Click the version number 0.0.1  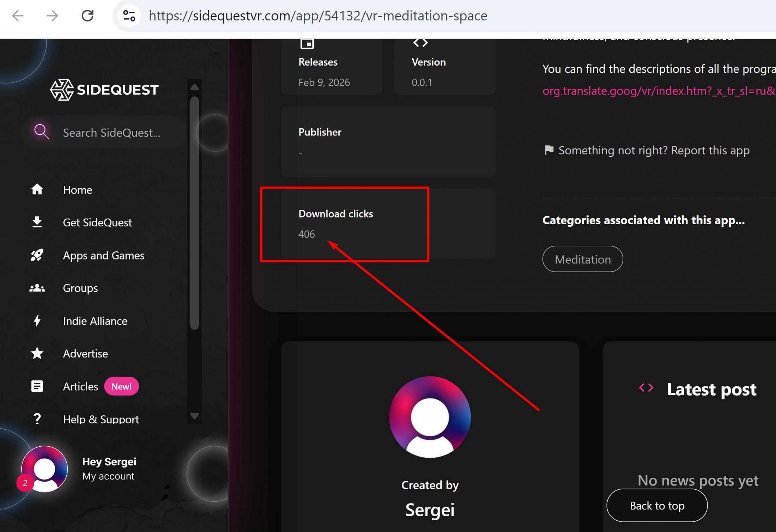[x=422, y=82]
